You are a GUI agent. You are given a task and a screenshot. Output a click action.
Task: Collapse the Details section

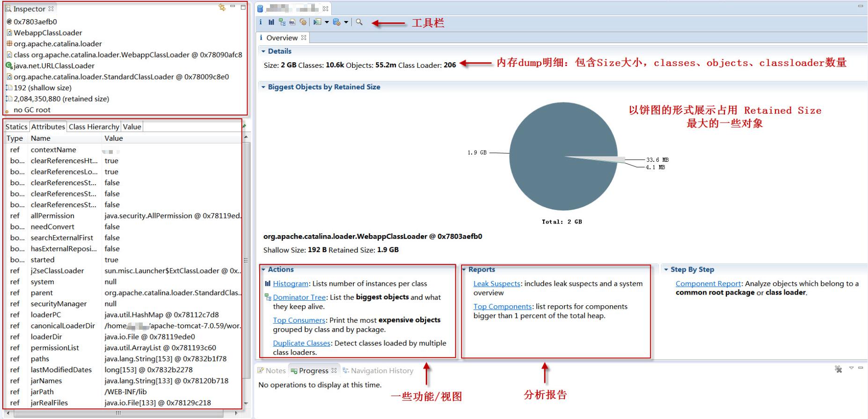point(263,51)
